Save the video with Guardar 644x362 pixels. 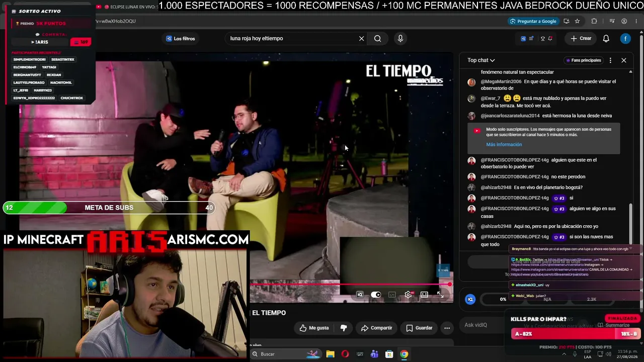419,328
